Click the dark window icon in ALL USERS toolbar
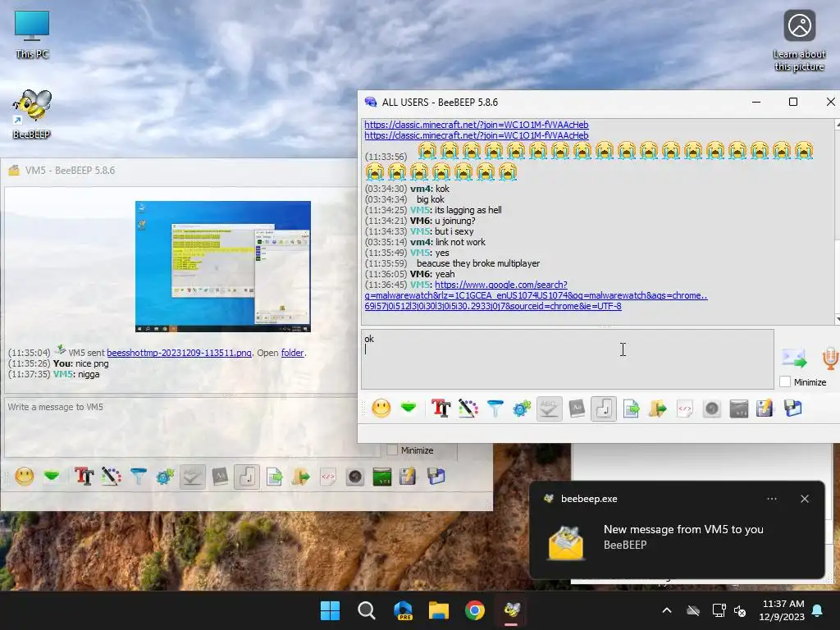 tap(739, 409)
